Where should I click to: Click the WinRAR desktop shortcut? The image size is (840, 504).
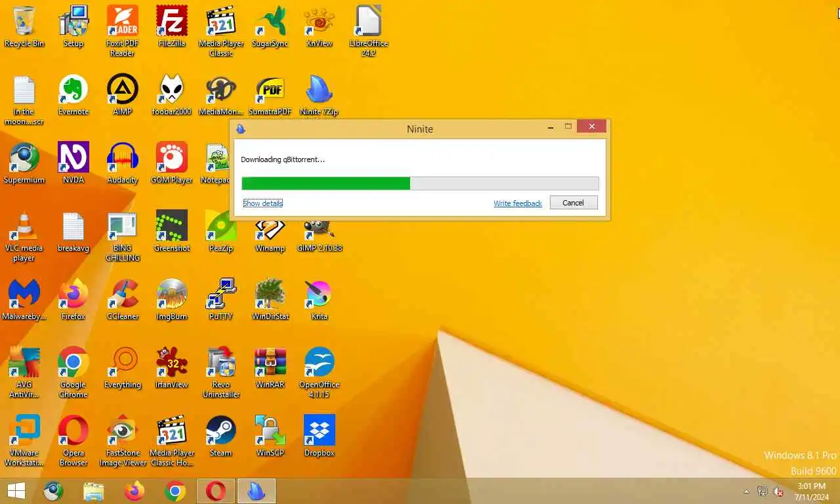pyautogui.click(x=270, y=368)
